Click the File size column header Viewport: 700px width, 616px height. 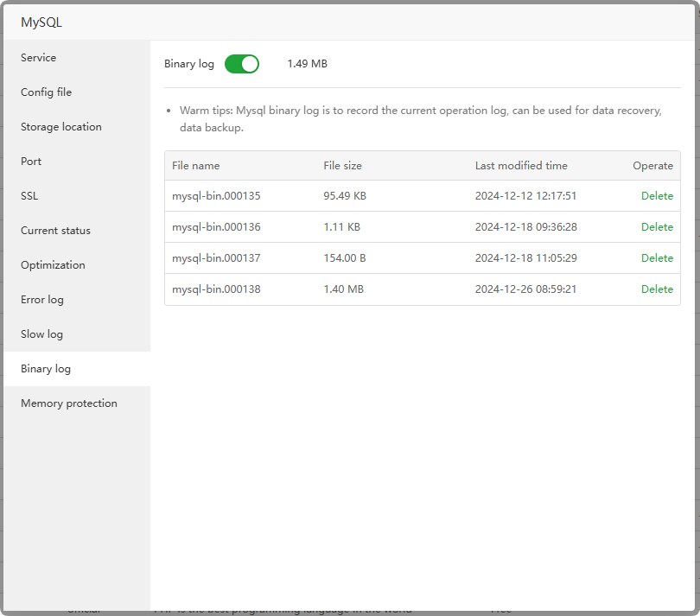point(343,166)
